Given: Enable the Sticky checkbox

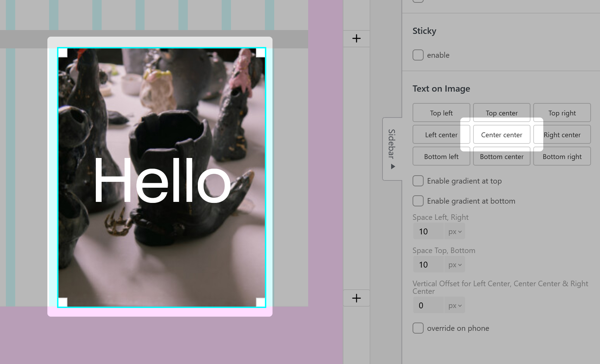Looking at the screenshot, I should pyautogui.click(x=418, y=55).
